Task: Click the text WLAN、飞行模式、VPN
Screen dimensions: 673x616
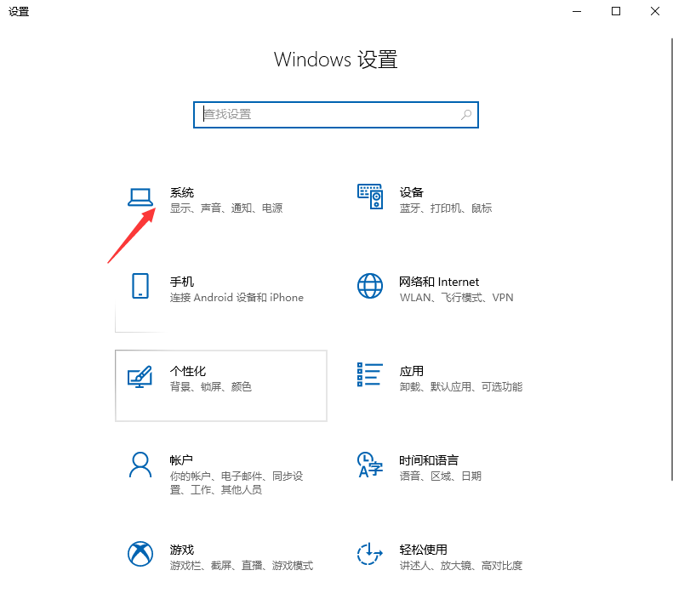Action: tap(456, 298)
